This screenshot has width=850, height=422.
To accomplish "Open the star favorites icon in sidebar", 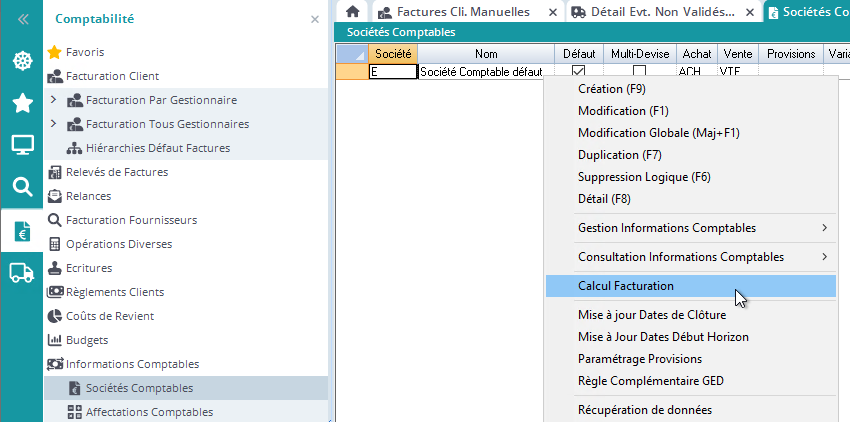I will [21, 103].
